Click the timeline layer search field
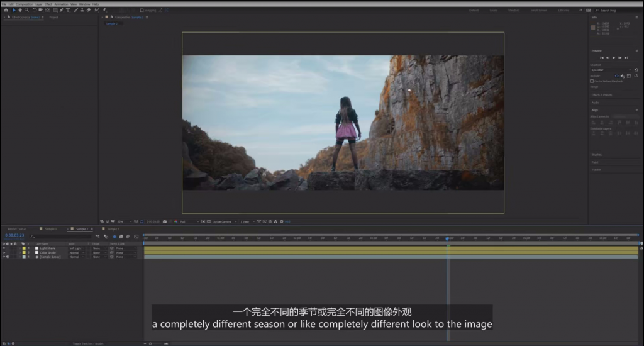 (60, 237)
